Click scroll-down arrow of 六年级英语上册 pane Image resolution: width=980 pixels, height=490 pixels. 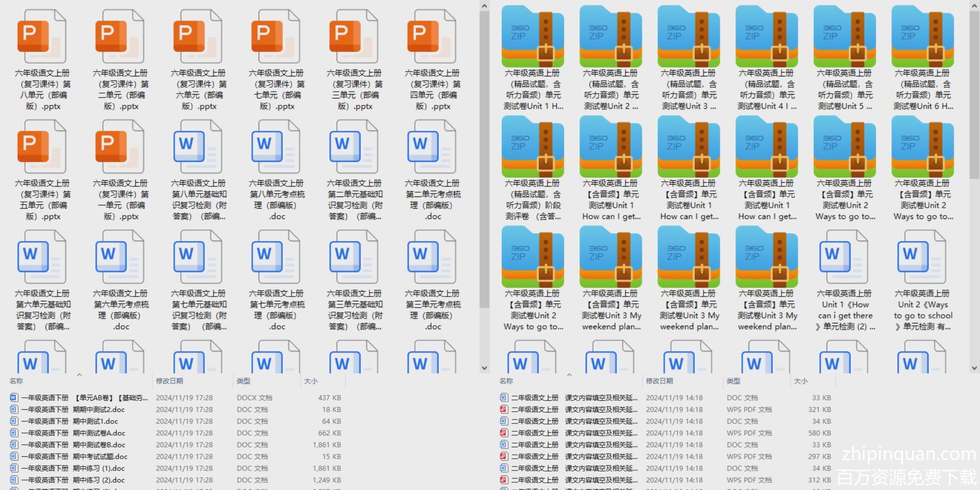click(x=974, y=367)
